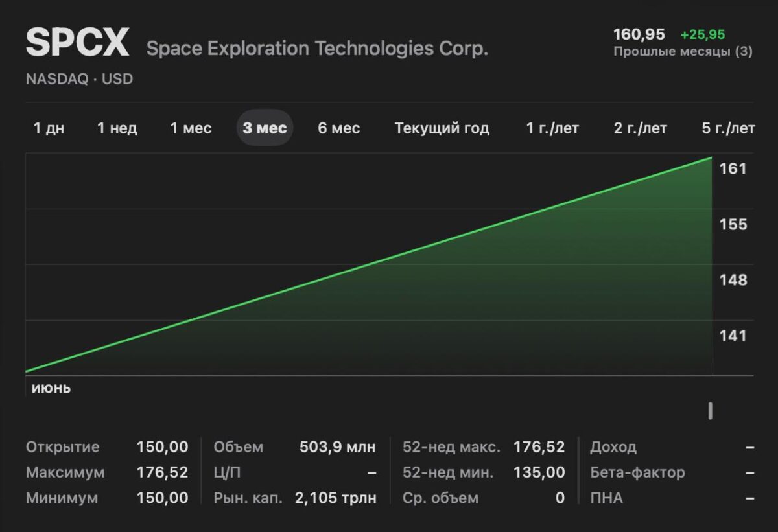Screen dimensions: 778x532
Task: Click the 155 price axis label
Action: click(733, 224)
